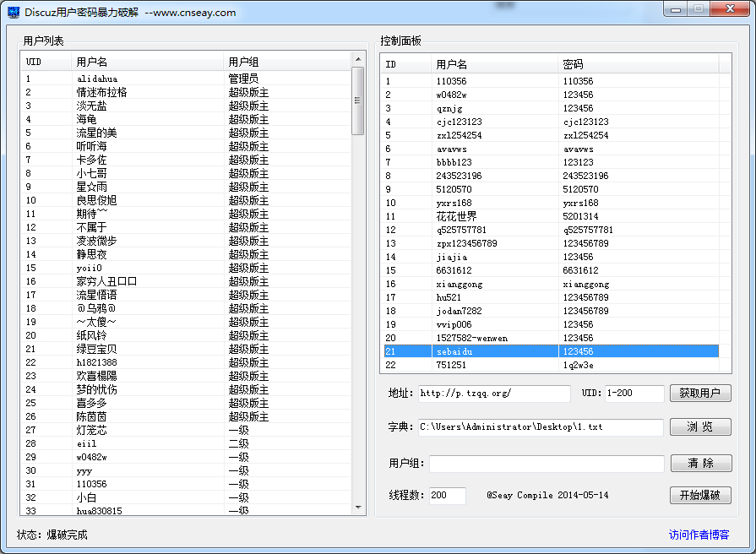Focus the 地址 URL input field
The width and height of the screenshot is (756, 554).
pos(494,394)
